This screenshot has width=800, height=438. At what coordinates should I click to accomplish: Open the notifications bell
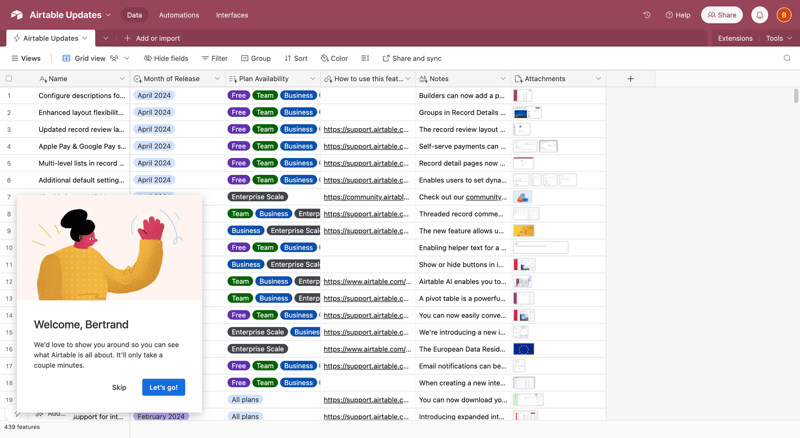point(760,15)
